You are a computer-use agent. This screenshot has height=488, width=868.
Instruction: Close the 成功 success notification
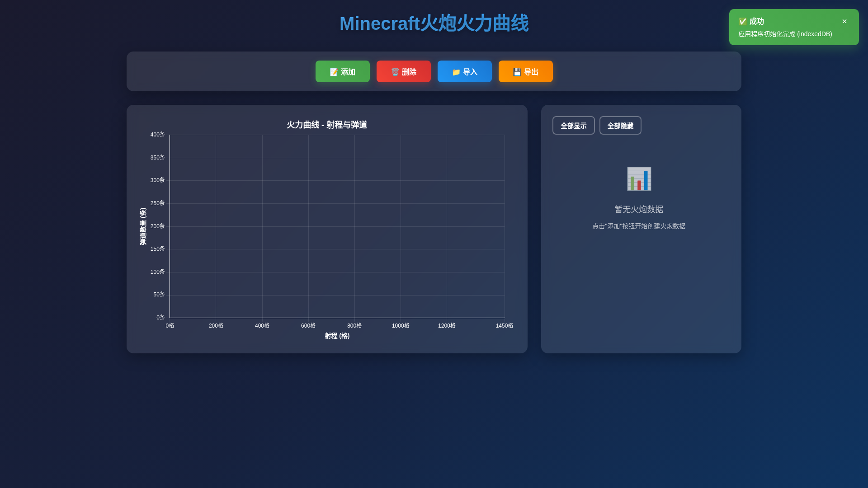(844, 21)
